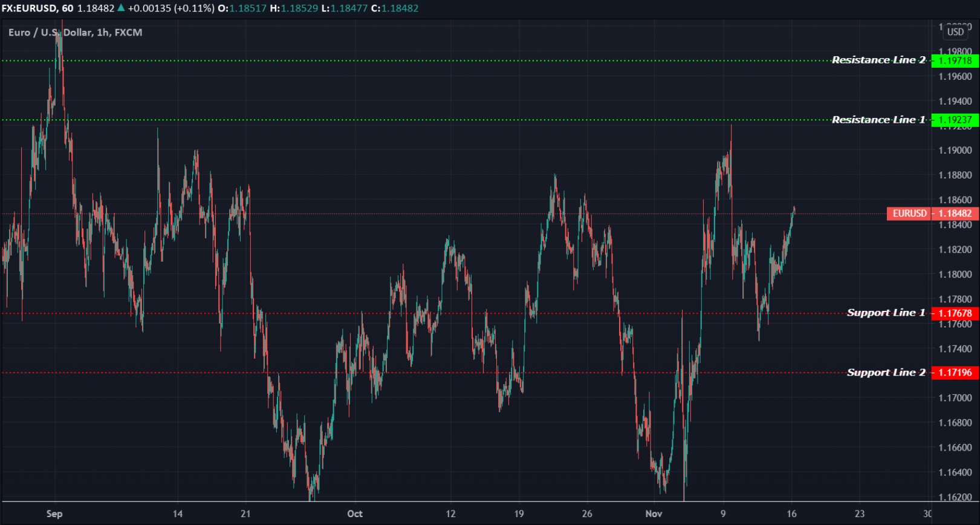Viewport: 980px width, 525px height.
Task: Click the 1.17000 price axis label
Action: tap(955, 398)
